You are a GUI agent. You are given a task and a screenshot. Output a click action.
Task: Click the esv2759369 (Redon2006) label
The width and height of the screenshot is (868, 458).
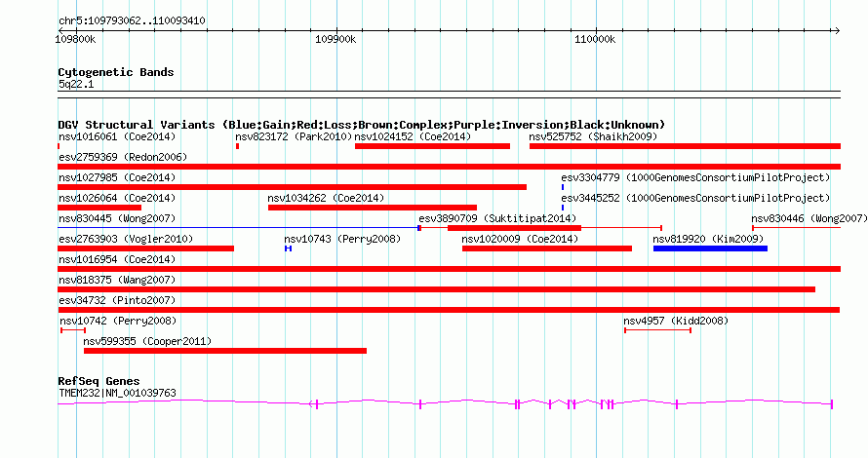123,157
